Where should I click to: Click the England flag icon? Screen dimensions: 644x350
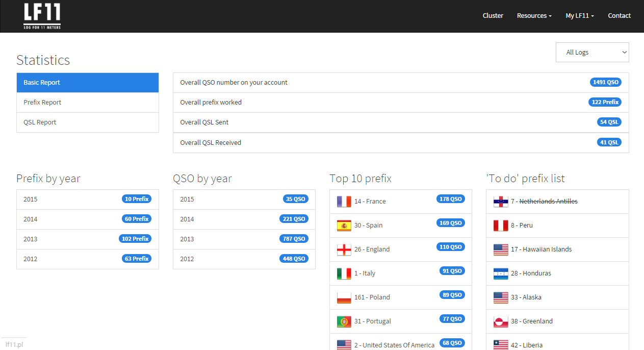coord(344,249)
